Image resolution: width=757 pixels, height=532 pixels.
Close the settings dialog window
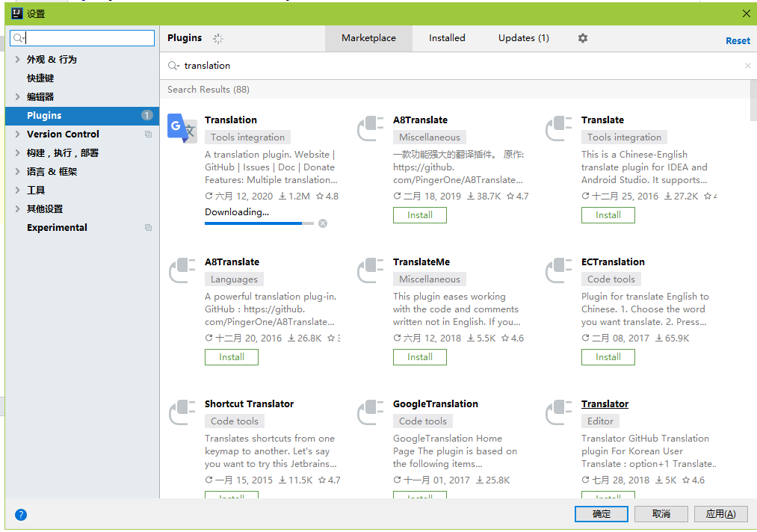pos(747,13)
